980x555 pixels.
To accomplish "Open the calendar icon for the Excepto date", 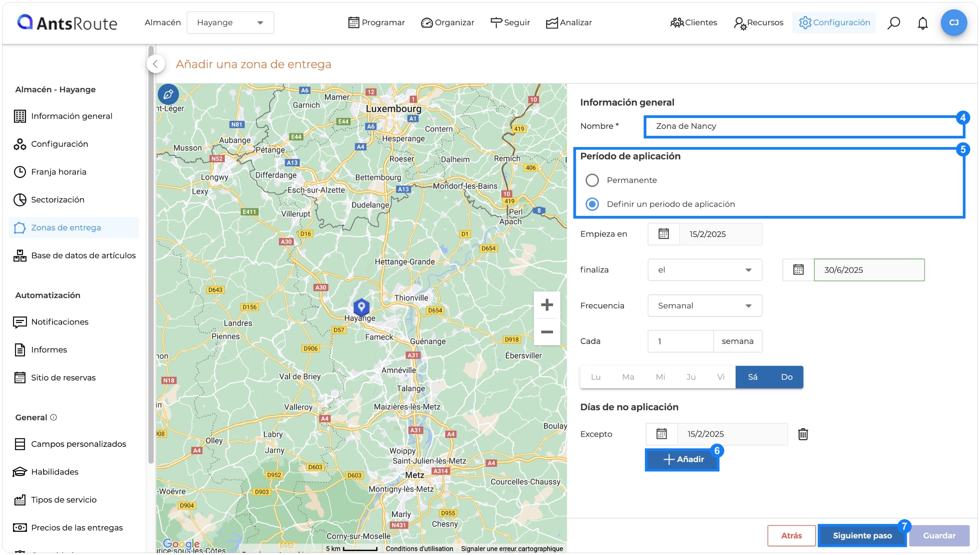I will point(662,434).
